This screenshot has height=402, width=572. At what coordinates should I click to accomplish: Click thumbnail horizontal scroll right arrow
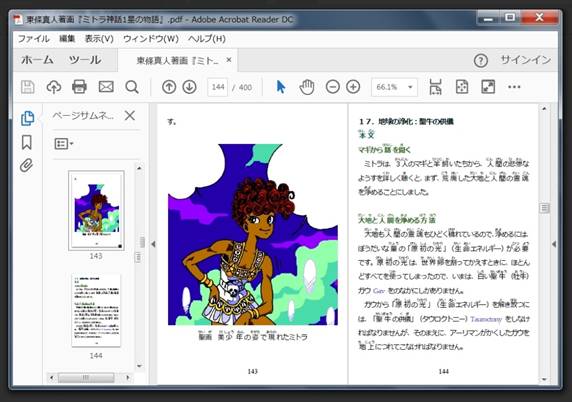(x=128, y=378)
